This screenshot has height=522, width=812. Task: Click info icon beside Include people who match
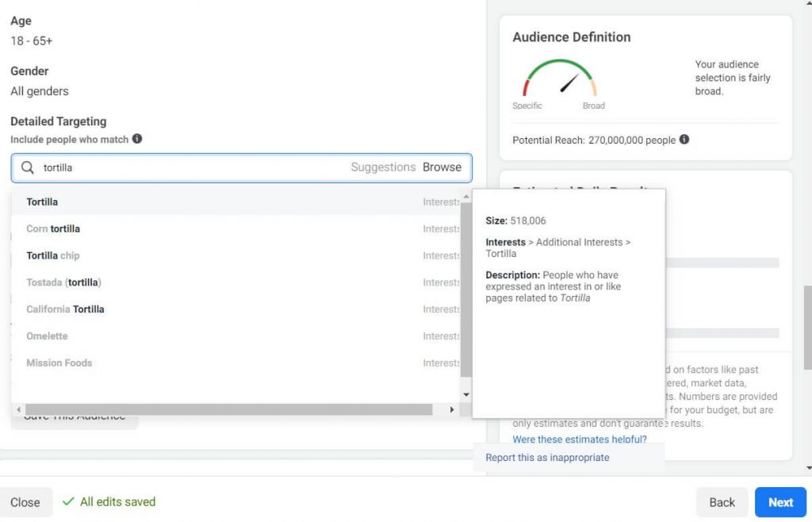click(137, 139)
